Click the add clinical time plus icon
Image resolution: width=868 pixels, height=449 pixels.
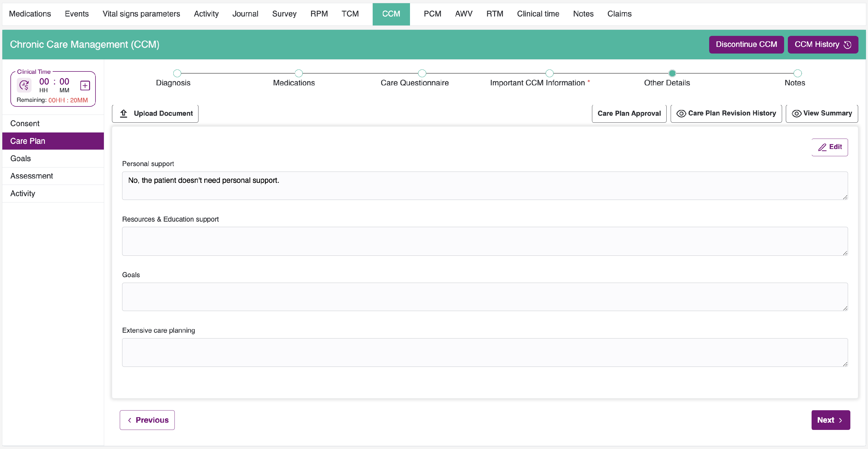pyautogui.click(x=85, y=86)
